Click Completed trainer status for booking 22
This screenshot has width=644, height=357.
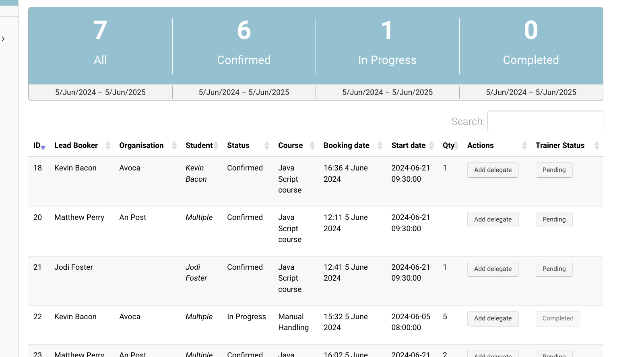[557, 318]
